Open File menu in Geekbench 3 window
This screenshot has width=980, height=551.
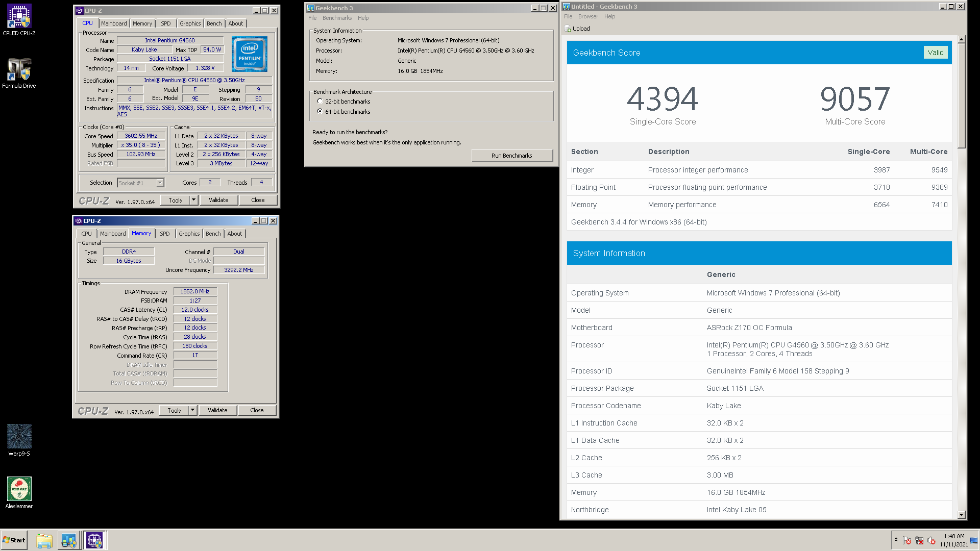pyautogui.click(x=312, y=18)
